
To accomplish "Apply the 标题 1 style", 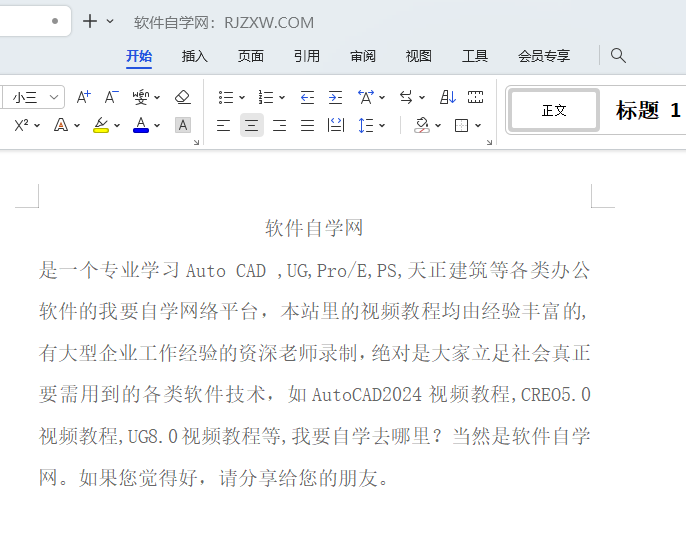I will (x=648, y=110).
